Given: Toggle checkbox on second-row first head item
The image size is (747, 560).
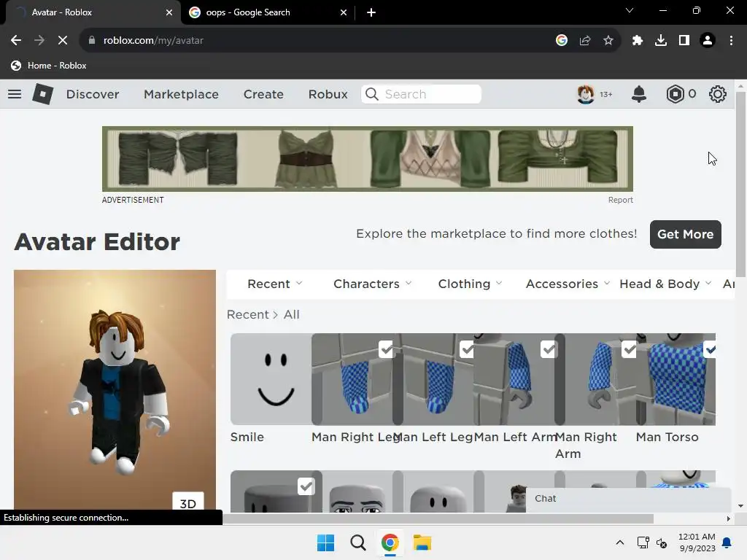Looking at the screenshot, I should click(x=306, y=486).
